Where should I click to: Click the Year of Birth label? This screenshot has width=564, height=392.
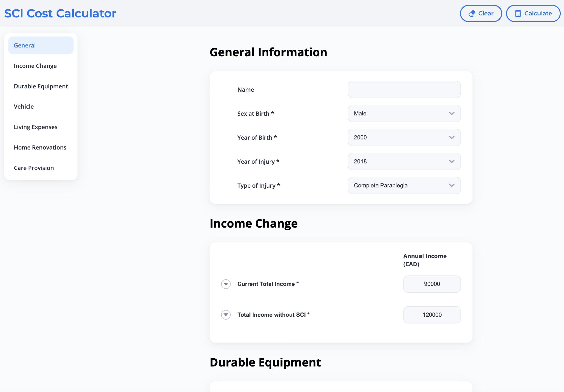coord(257,137)
